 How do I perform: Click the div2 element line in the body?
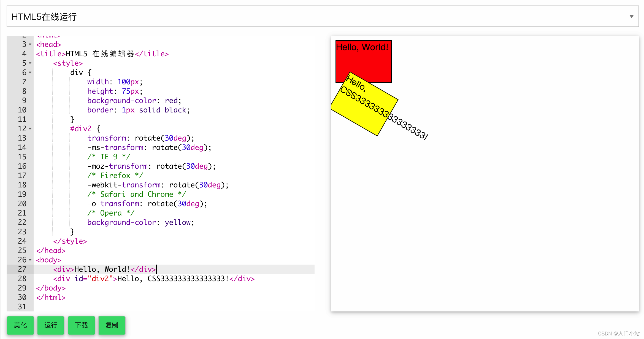click(x=154, y=279)
